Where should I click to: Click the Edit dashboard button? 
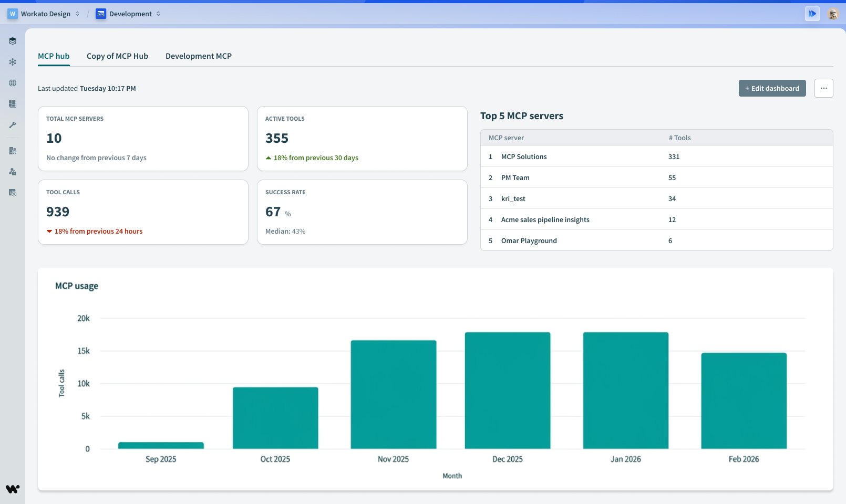[x=772, y=88]
